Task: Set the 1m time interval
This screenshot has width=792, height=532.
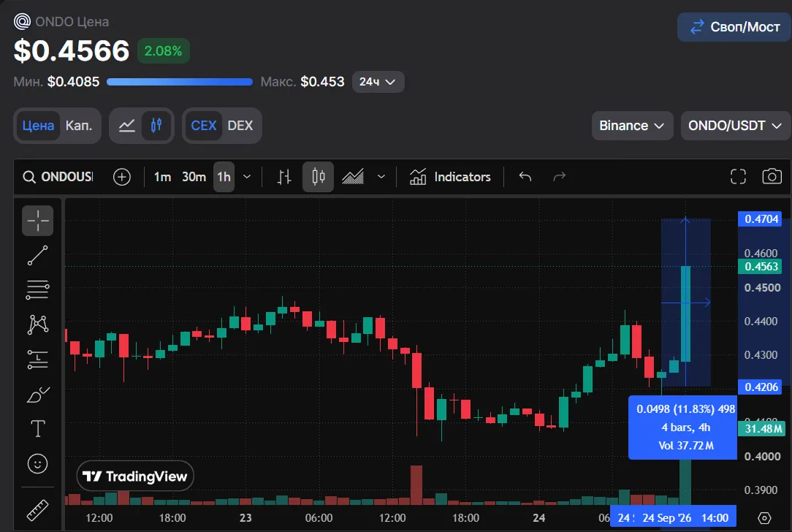Action: tap(163, 177)
